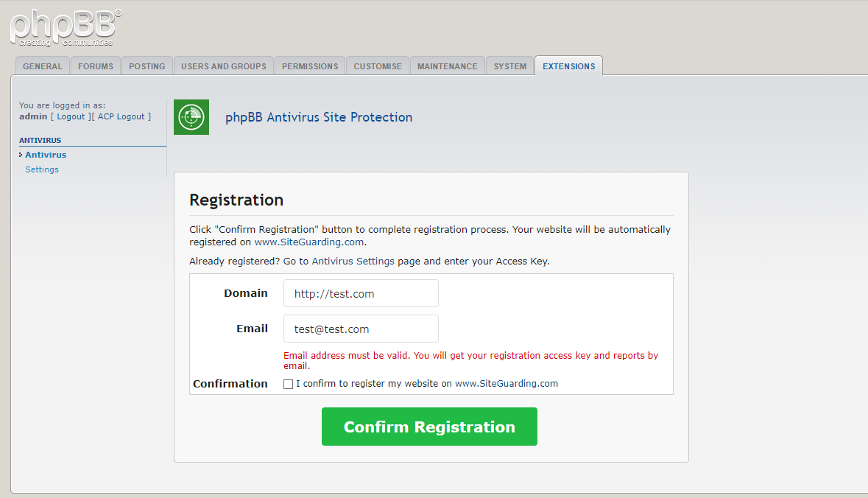868x498 pixels.
Task: Select the Permissions tab
Action: (310, 66)
